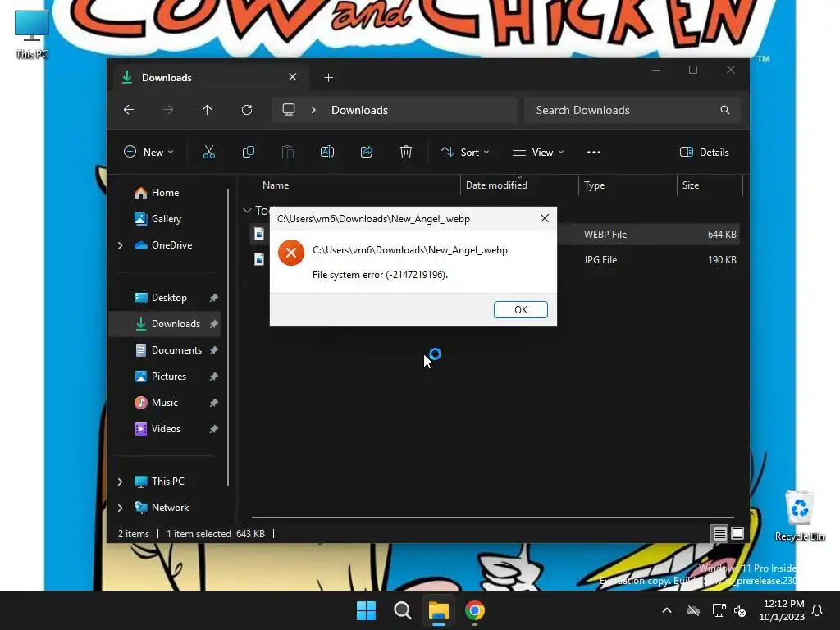The width and height of the screenshot is (840, 630).
Task: Click the search magnifier icon in Explorer
Action: click(725, 110)
